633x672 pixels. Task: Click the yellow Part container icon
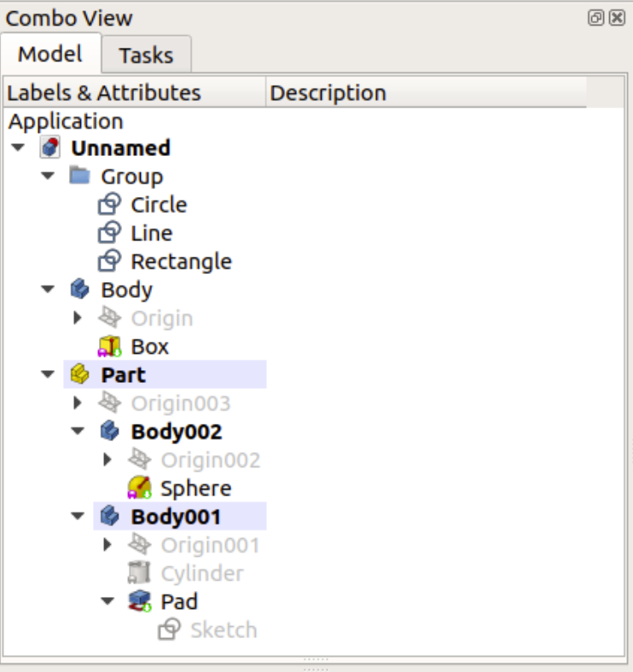click(x=80, y=374)
